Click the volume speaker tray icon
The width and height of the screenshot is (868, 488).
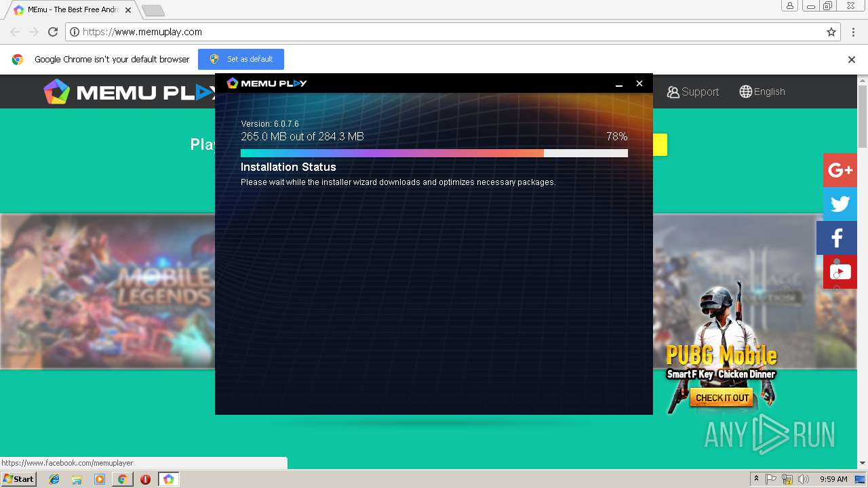804,479
